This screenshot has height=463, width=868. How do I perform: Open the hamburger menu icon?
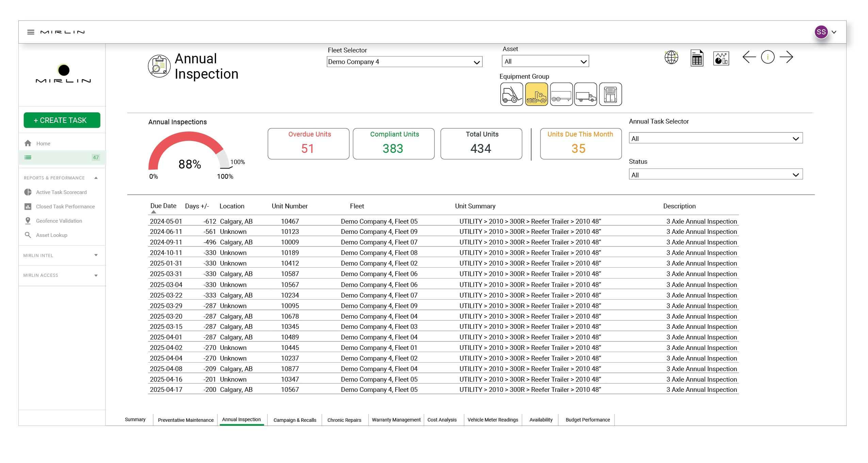point(31,32)
